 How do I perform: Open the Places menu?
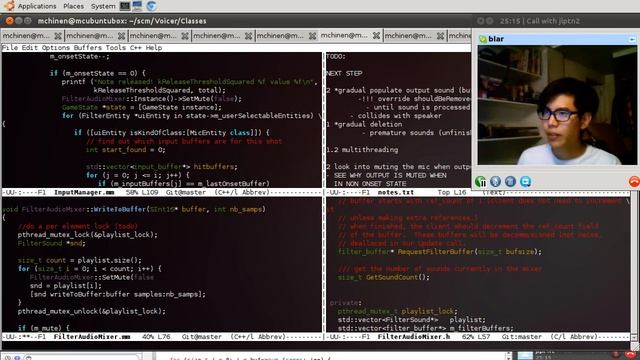(x=73, y=6)
